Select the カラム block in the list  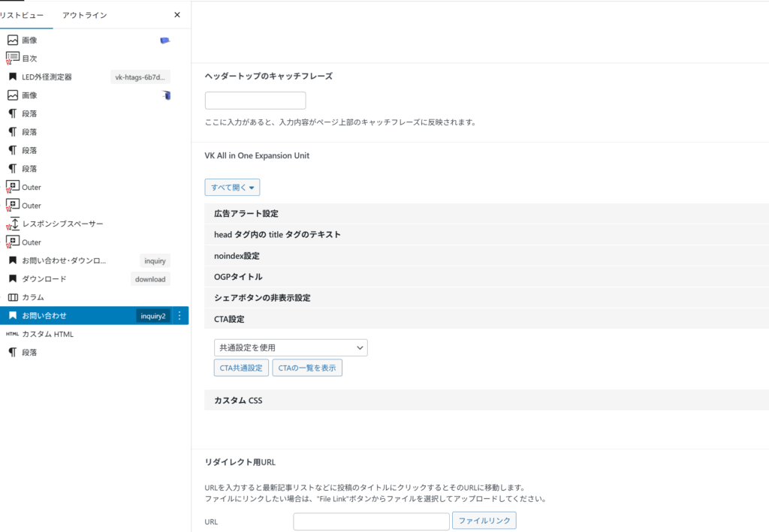pos(33,297)
